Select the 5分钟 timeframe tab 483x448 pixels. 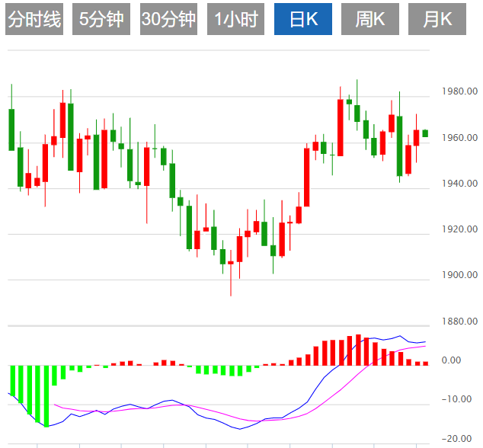coord(101,19)
